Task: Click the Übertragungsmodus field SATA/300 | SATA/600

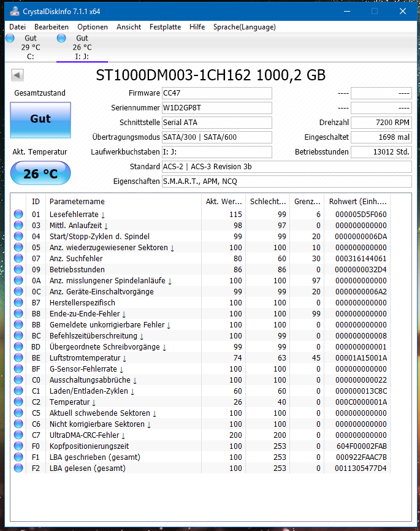Action: click(217, 137)
